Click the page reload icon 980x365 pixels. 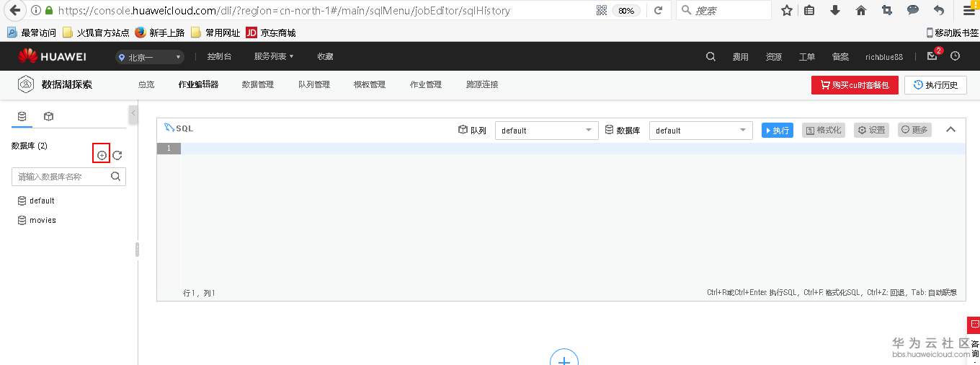coord(658,10)
